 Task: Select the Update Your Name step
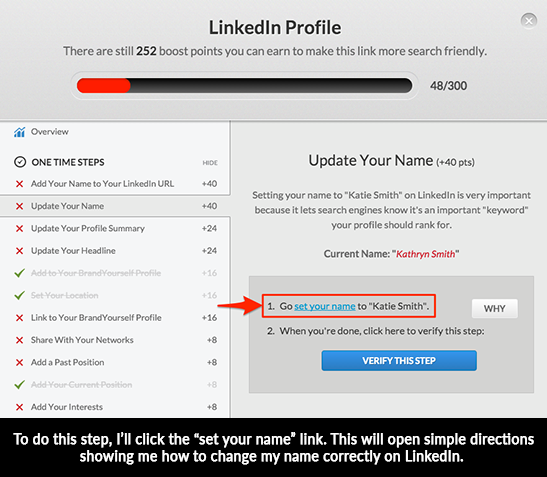coord(115,206)
